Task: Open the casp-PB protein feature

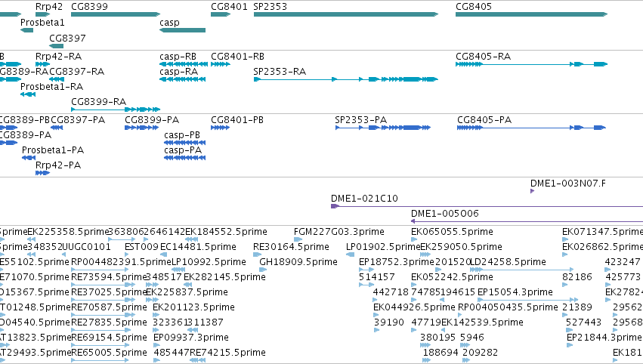Action: point(182,135)
